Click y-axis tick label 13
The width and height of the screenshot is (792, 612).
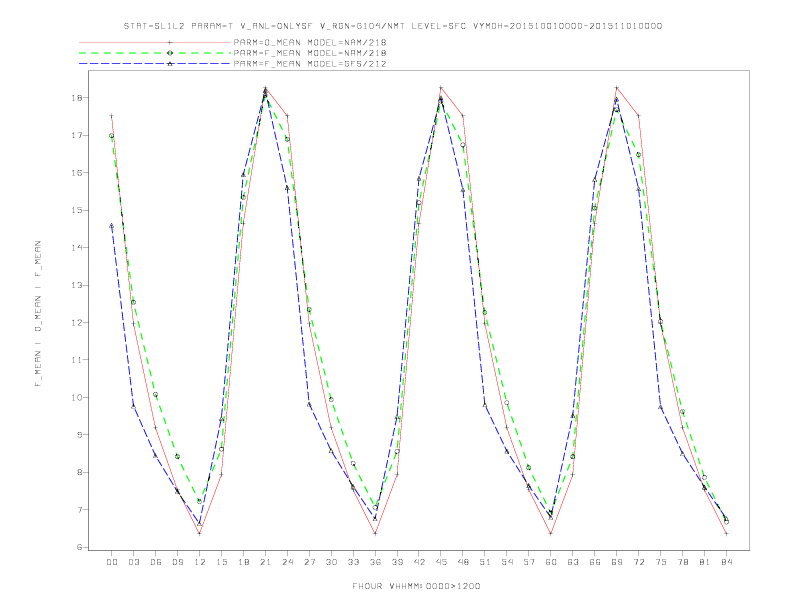(77, 285)
